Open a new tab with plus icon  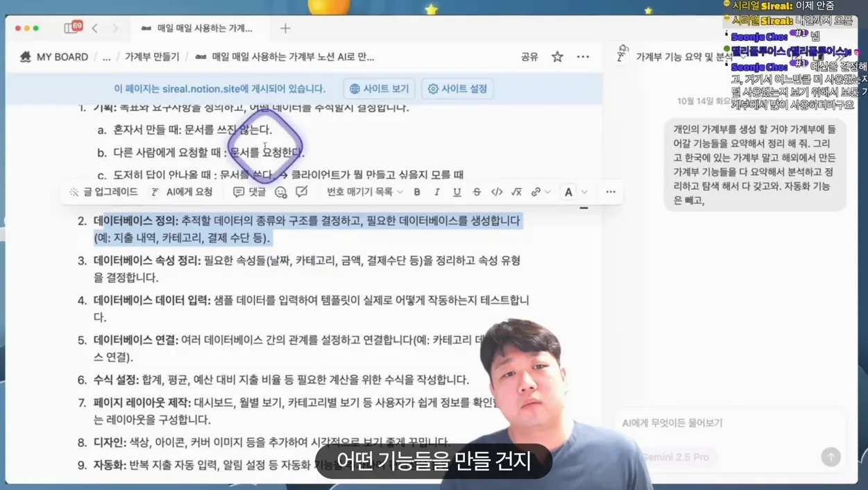pyautogui.click(x=285, y=28)
